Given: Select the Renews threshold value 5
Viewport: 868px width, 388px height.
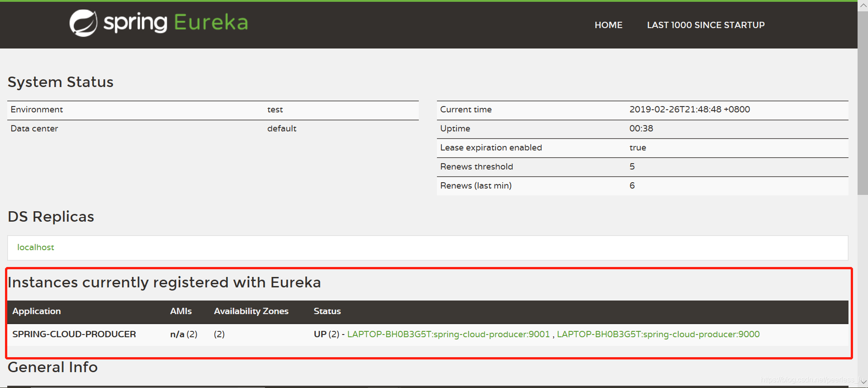Looking at the screenshot, I should click(632, 166).
